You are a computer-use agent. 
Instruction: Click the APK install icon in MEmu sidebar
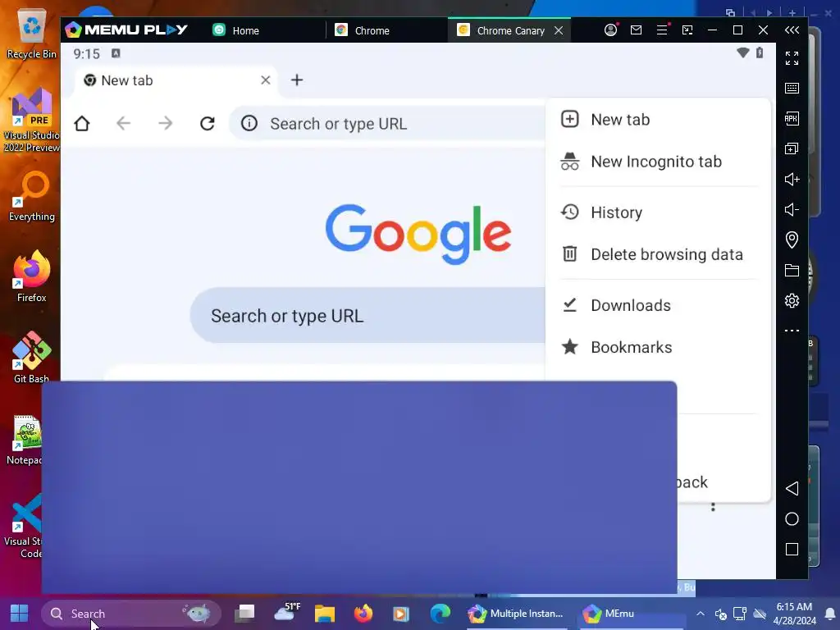(792, 118)
